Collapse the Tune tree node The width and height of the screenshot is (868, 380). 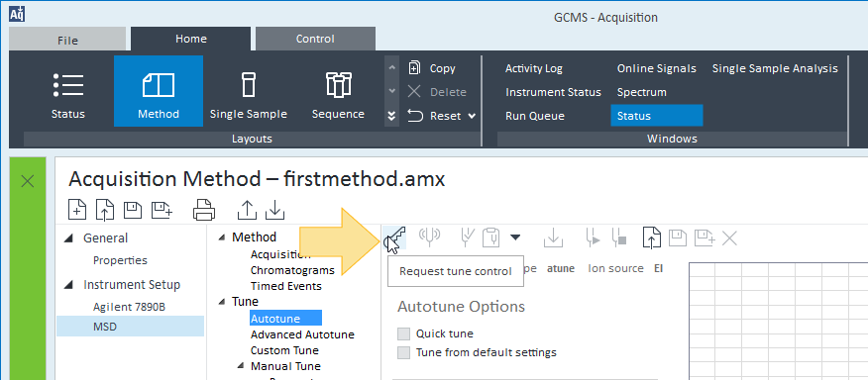click(222, 302)
